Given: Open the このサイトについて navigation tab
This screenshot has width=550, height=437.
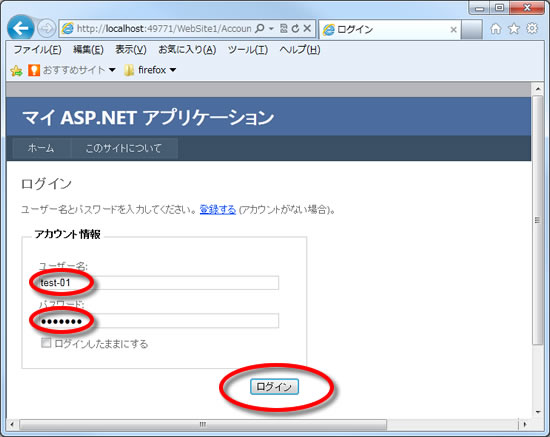Looking at the screenshot, I should (124, 148).
